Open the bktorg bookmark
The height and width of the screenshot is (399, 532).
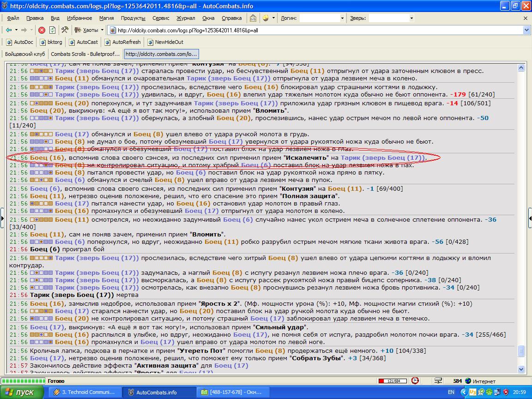point(51,42)
